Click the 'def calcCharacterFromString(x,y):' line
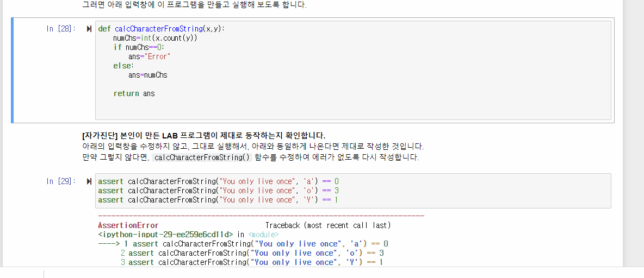Screen dimensions: 644x278 coord(162,29)
